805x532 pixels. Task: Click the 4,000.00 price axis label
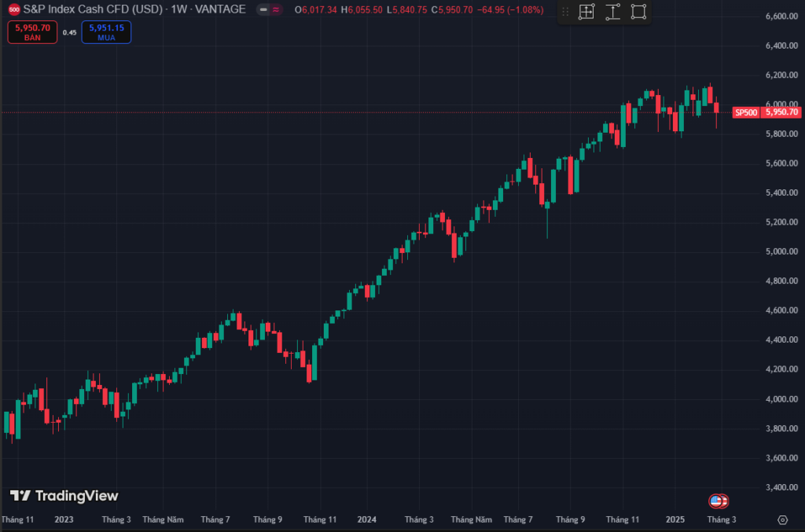coord(781,399)
